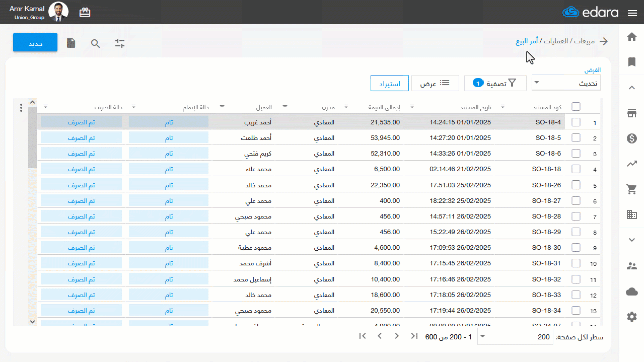Click the right-pointing single chevron pagination arrow
Image resolution: width=644 pixels, height=362 pixels.
(x=397, y=336)
